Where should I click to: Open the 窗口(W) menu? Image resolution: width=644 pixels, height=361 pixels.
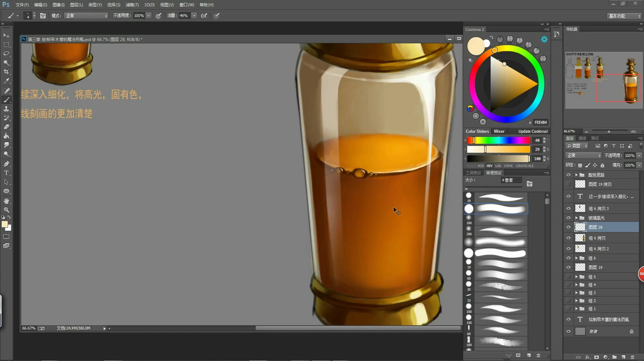(x=186, y=5)
